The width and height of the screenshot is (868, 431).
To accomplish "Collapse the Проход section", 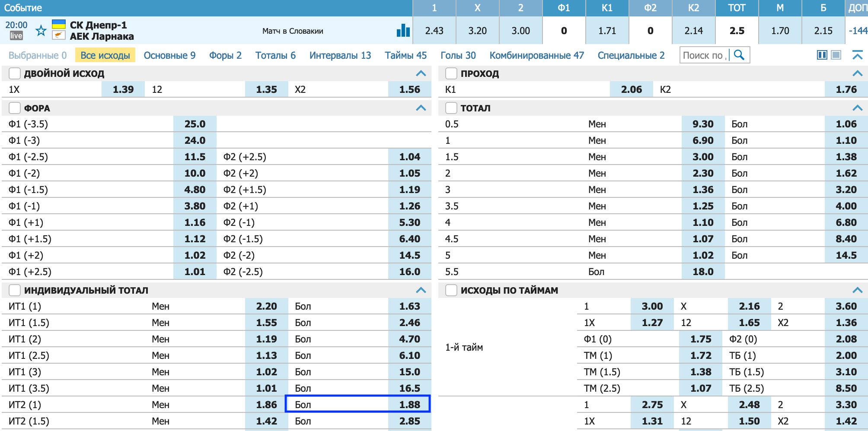I will tap(857, 73).
